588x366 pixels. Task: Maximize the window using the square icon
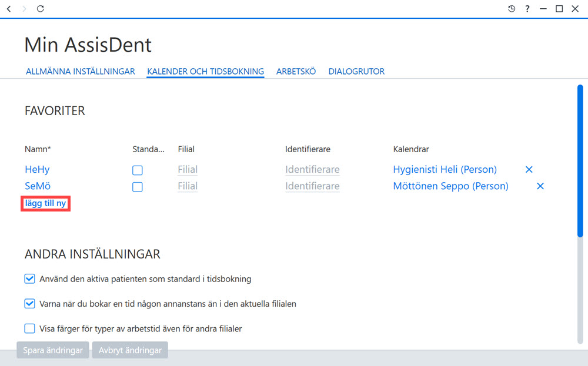point(559,9)
